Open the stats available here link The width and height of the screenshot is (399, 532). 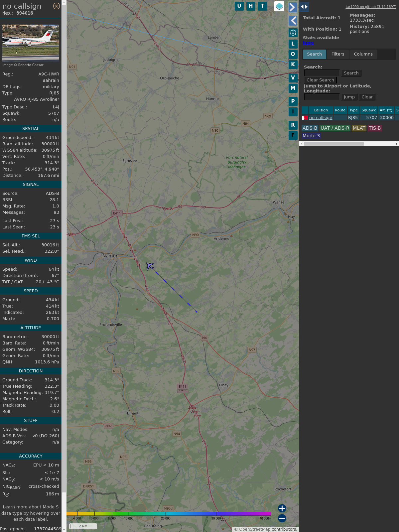pos(308,43)
